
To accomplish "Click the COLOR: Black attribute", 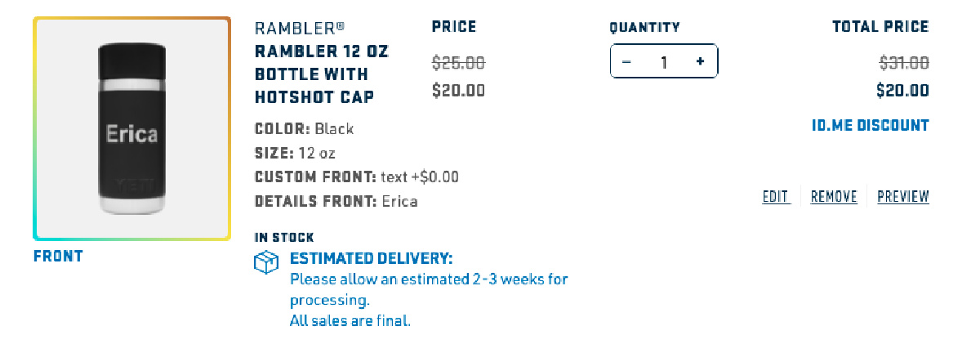I will [x=304, y=129].
